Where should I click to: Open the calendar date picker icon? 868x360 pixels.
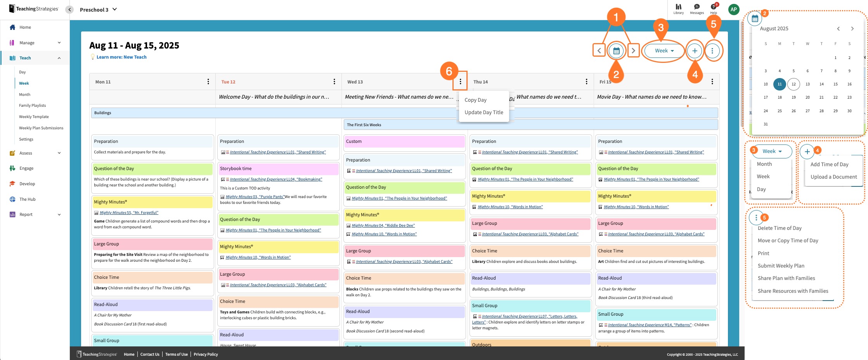coord(616,51)
